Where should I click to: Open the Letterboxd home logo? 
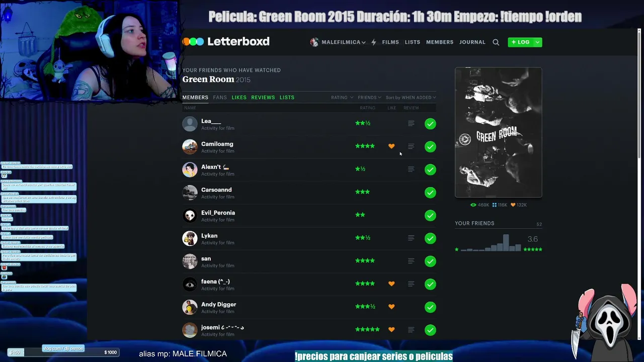[x=226, y=42]
